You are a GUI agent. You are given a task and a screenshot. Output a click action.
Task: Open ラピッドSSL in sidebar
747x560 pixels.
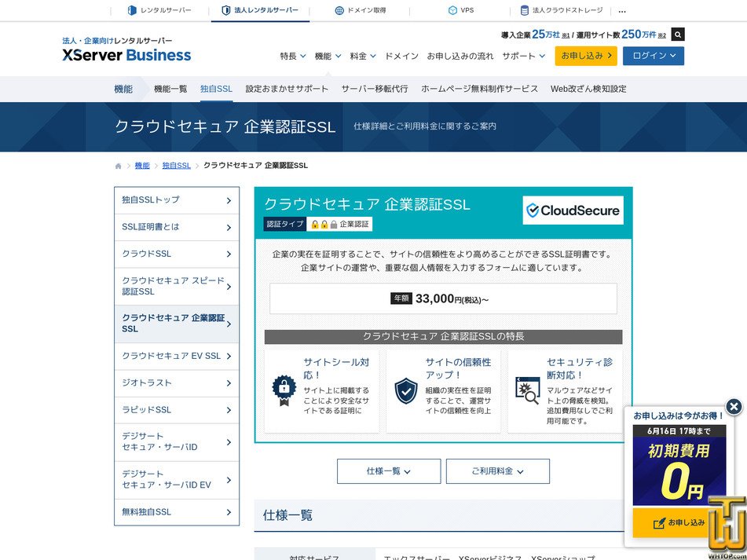177,410
